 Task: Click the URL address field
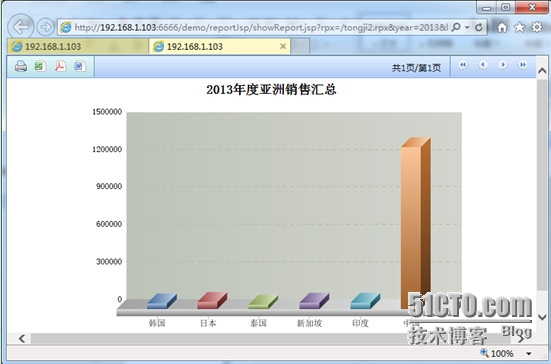[260, 27]
